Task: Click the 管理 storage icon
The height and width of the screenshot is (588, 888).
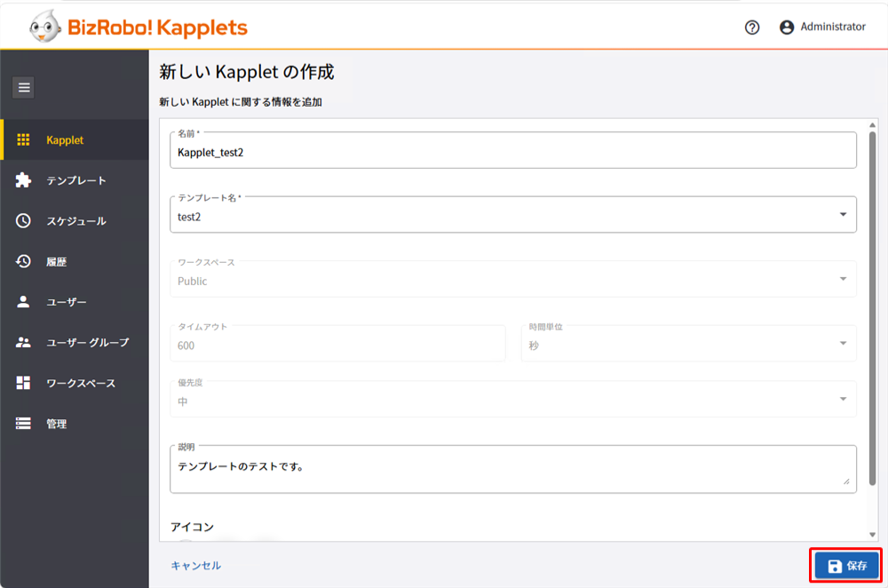Action: 23,423
